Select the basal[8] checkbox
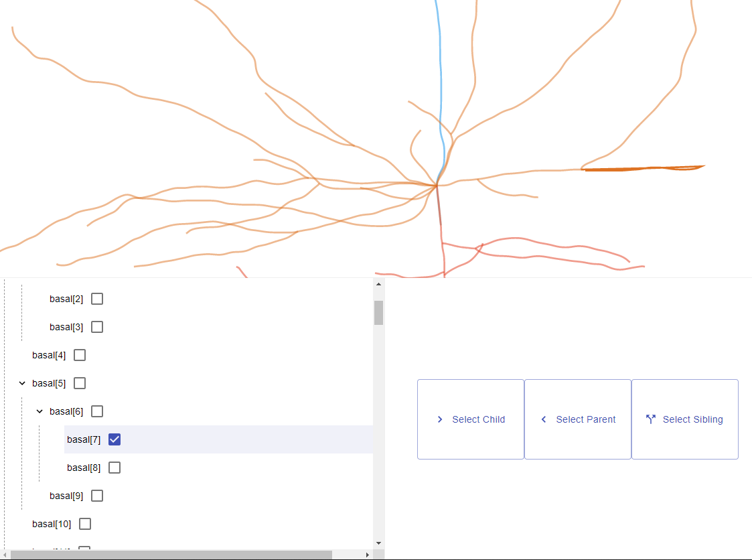 click(114, 468)
